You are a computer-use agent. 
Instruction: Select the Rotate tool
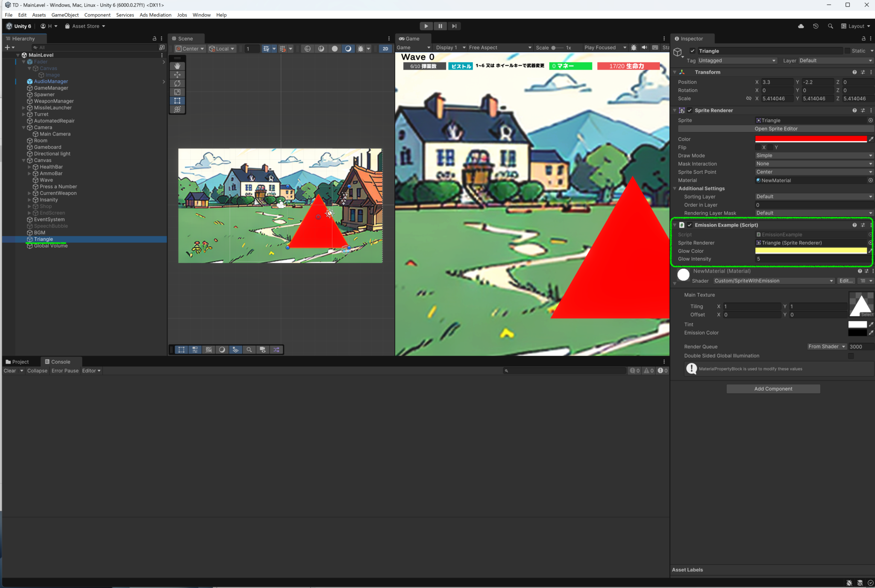(177, 84)
